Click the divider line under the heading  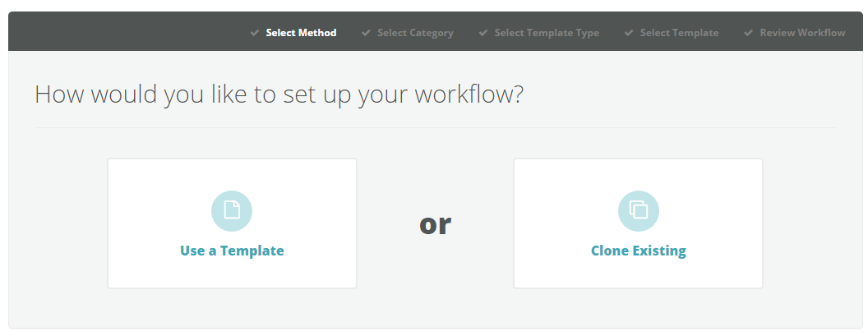[436, 128]
